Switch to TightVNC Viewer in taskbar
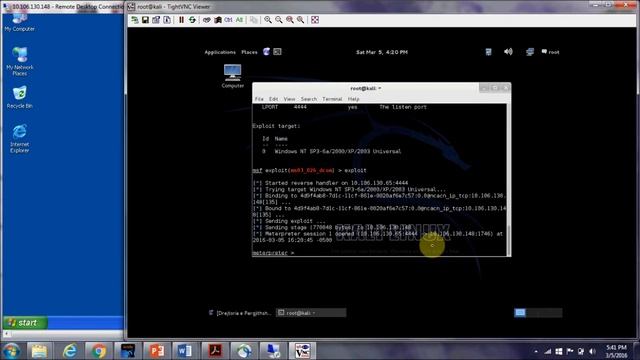 click(302, 351)
